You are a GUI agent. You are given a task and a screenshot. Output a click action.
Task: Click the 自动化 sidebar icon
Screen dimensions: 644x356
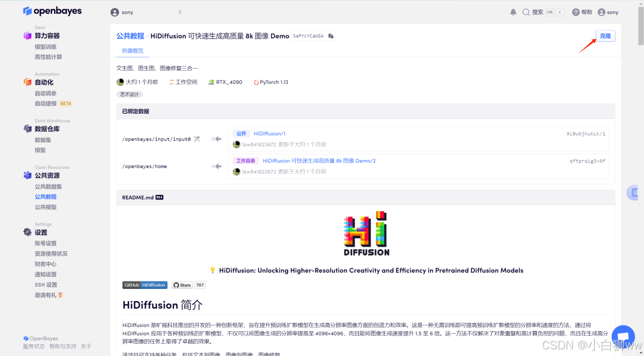pyautogui.click(x=27, y=82)
